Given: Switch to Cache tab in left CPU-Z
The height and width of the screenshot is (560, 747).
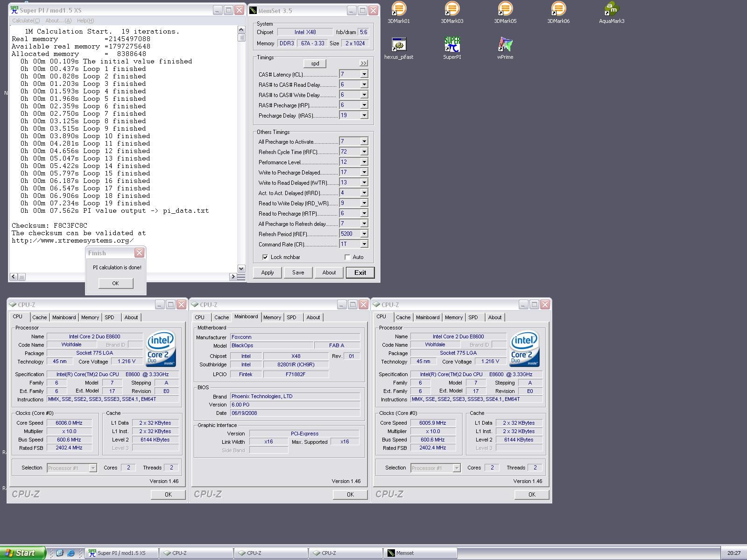Looking at the screenshot, I should click(x=40, y=317).
